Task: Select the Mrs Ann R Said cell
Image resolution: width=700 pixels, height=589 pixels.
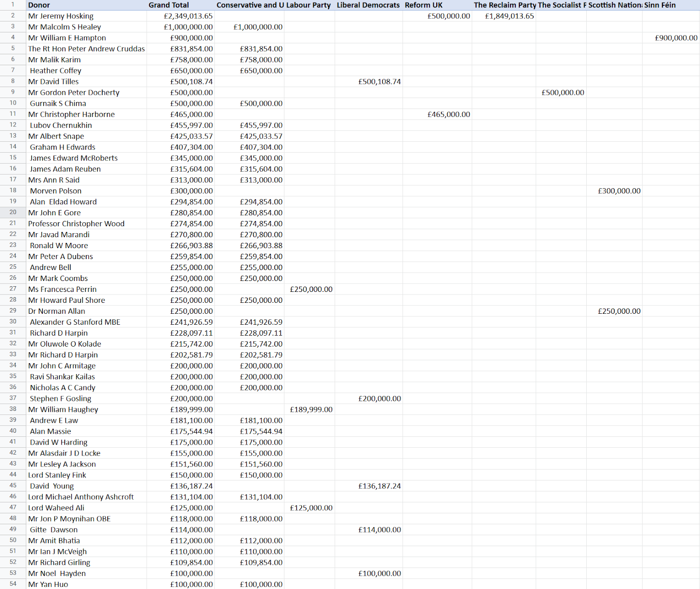Action: click(86, 180)
